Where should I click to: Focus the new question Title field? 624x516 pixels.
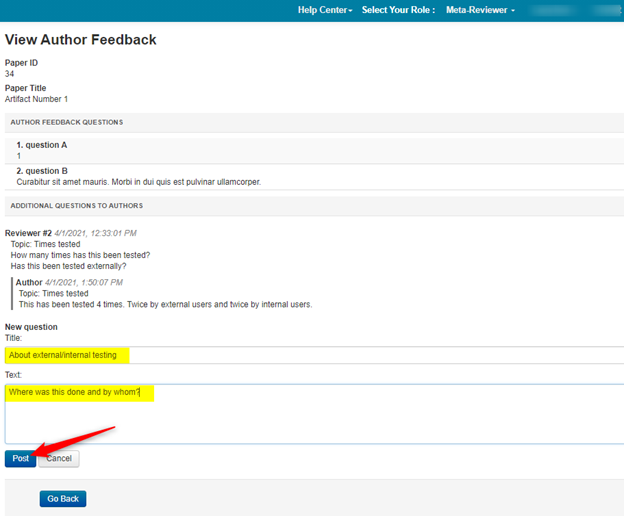tap(314, 355)
